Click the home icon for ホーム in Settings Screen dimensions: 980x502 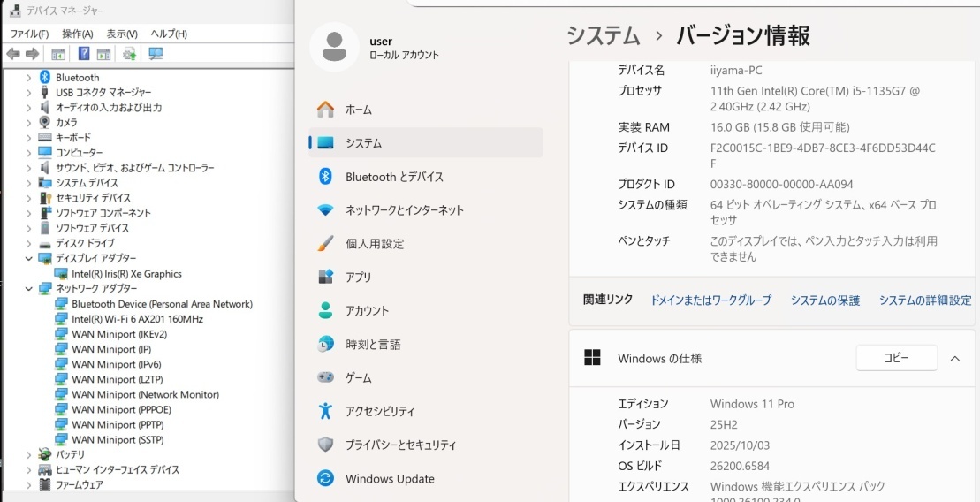[325, 110]
